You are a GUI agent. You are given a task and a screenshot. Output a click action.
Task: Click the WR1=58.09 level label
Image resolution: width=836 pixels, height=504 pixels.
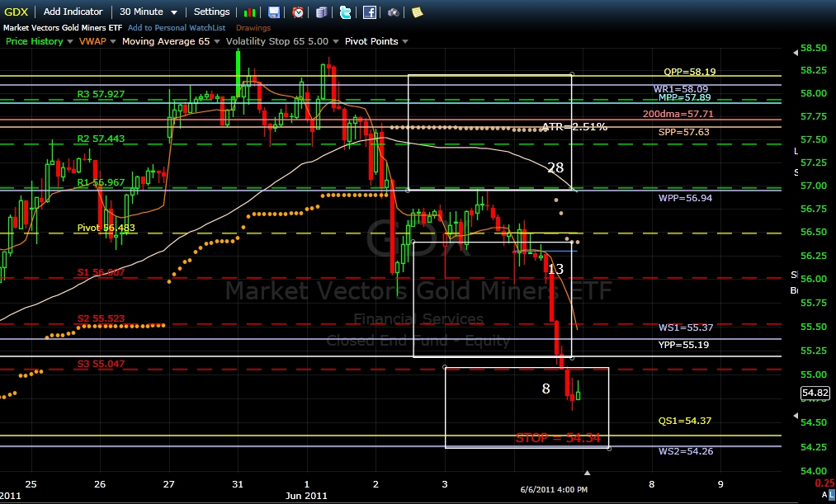point(681,89)
